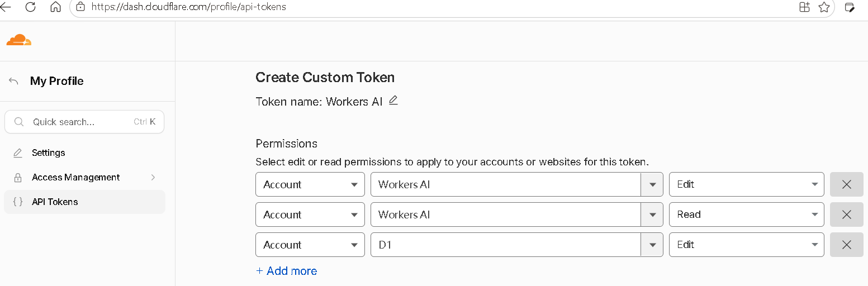Remove the D1 Edit permission row
Image resolution: width=868 pixels, height=286 pixels.
point(847,245)
